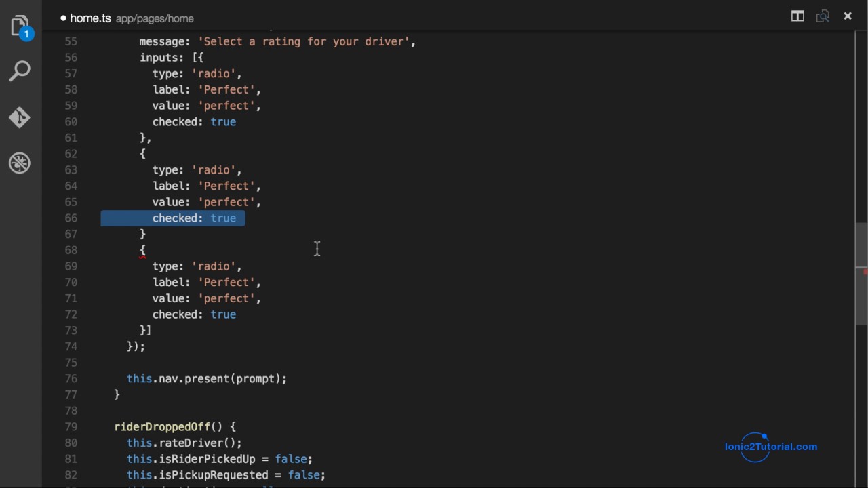Open the Git source control view

20,117
